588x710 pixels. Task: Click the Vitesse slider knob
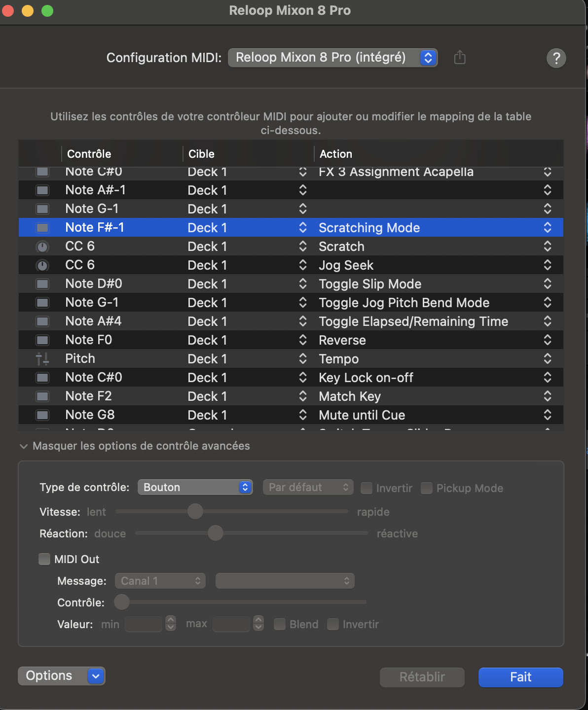pyautogui.click(x=195, y=511)
